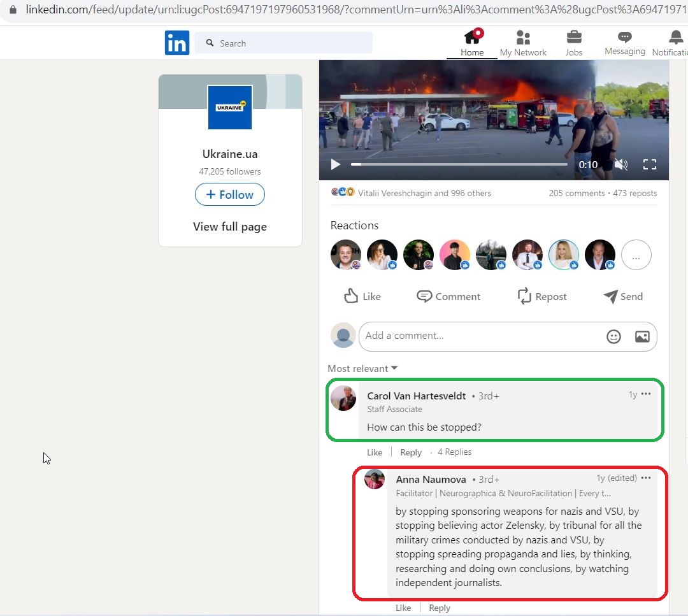Reply to Anna Naumova's reply
Viewport: 688px width, 616px height.
(x=440, y=608)
